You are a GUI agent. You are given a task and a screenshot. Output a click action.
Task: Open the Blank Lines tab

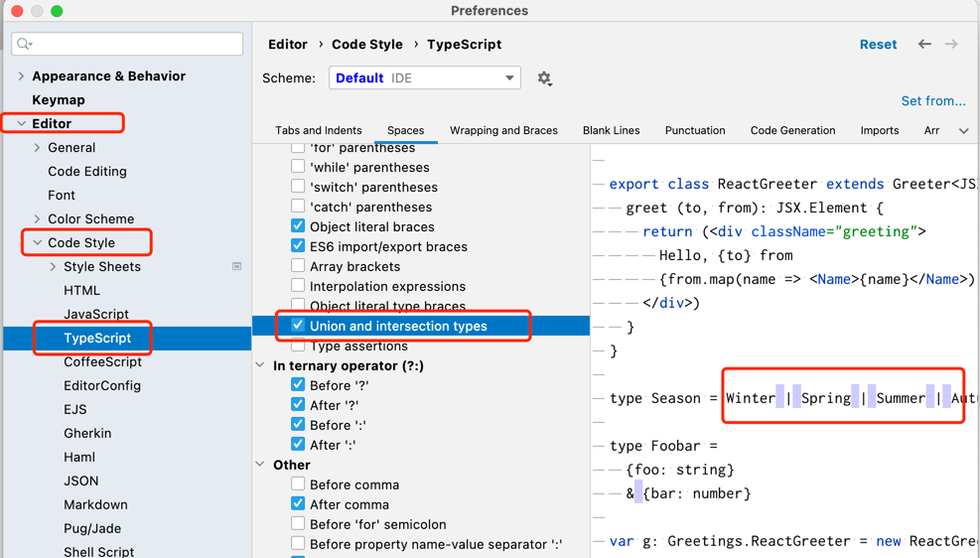(x=611, y=130)
